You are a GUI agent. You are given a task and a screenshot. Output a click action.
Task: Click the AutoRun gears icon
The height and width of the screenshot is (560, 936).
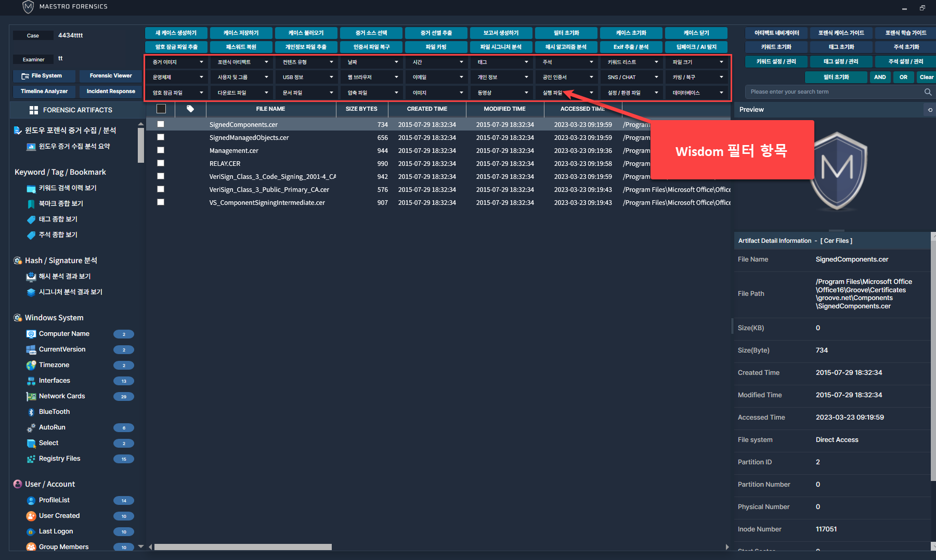31,427
